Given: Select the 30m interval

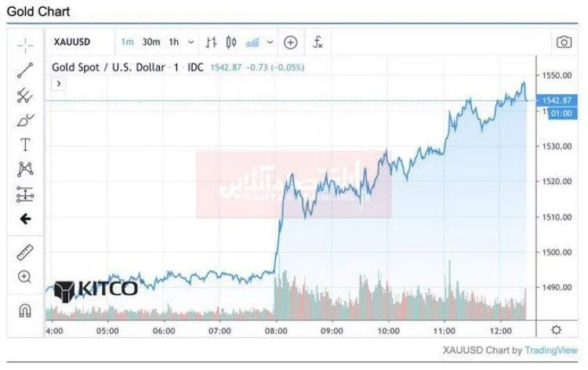Looking at the screenshot, I should point(151,42).
